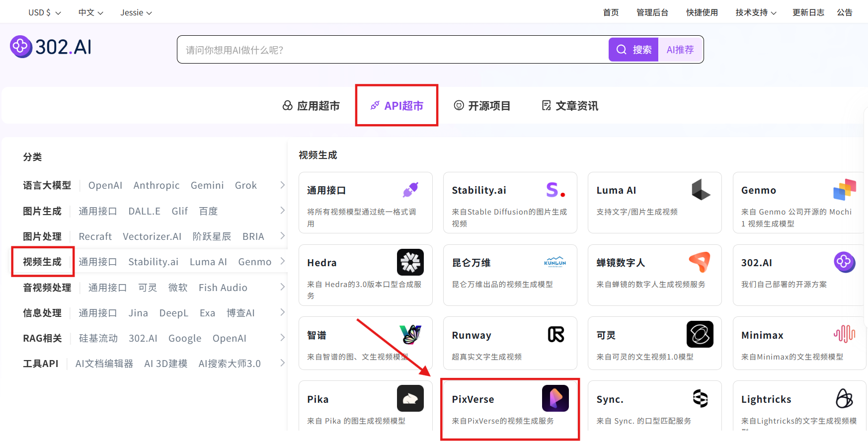Click the Sync. logo icon
This screenshot has height=441, width=868.
click(x=701, y=398)
